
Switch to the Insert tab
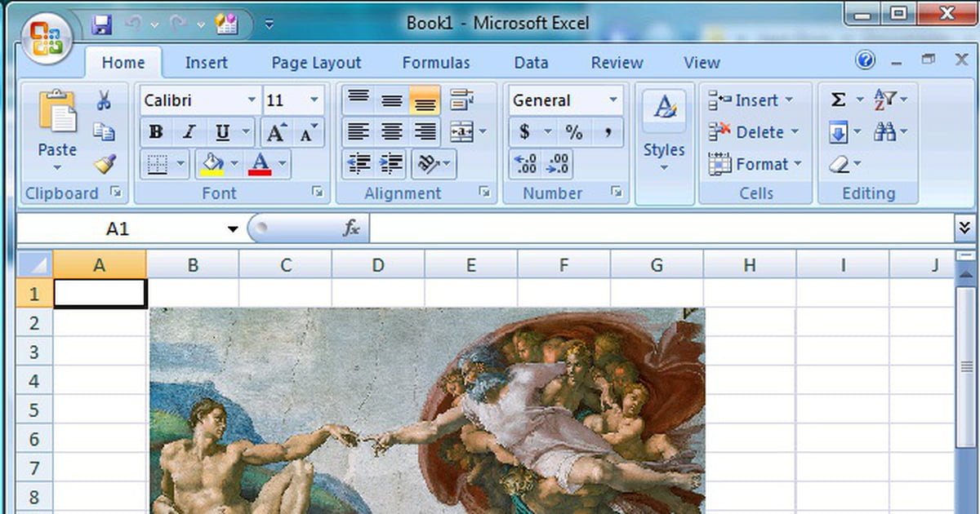pyautogui.click(x=207, y=63)
